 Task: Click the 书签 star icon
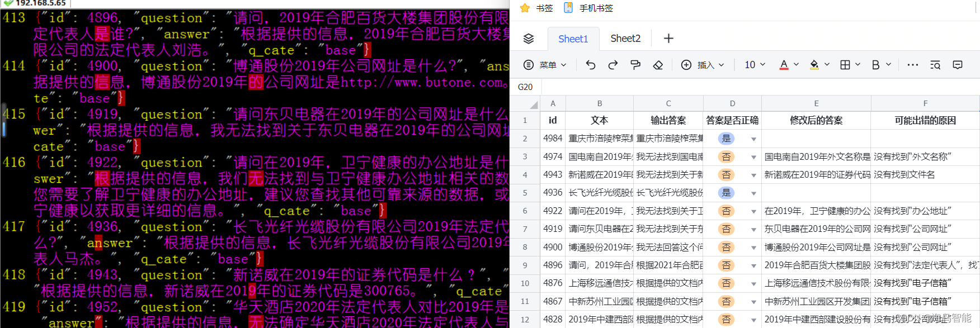pos(525,8)
